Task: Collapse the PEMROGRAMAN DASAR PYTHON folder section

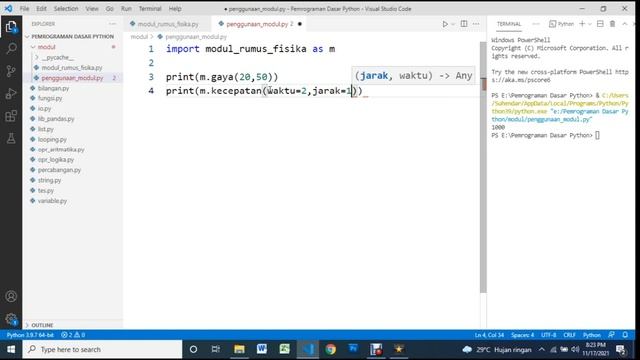Action: coord(73,36)
